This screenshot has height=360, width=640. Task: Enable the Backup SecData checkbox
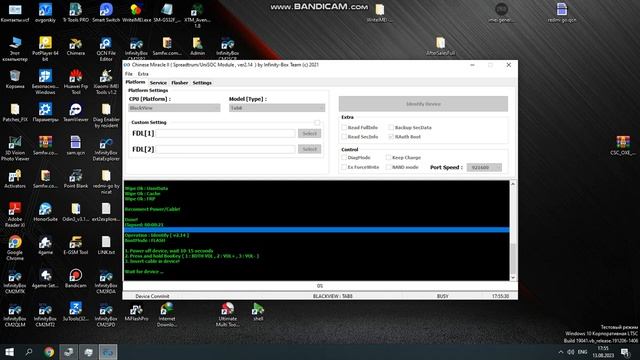tap(391, 127)
